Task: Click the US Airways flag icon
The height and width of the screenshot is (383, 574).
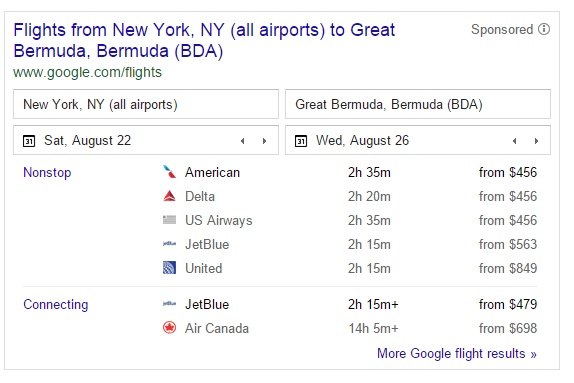Action: pyautogui.click(x=169, y=220)
